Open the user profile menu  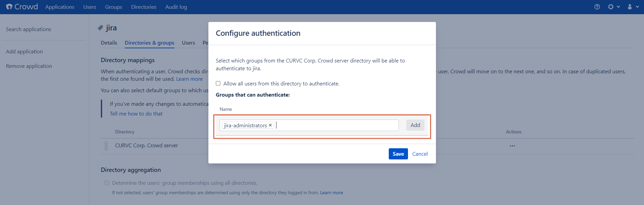[x=633, y=7]
